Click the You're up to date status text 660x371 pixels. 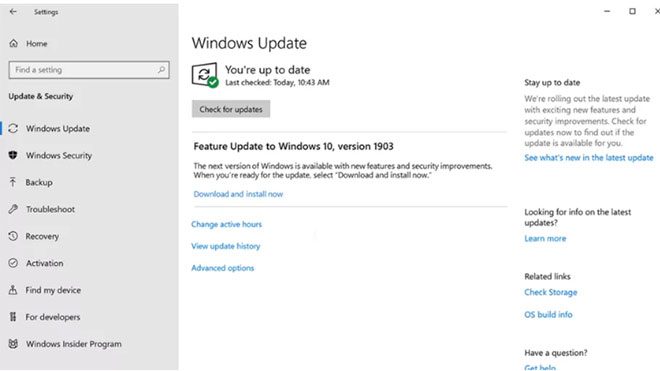[267, 69]
